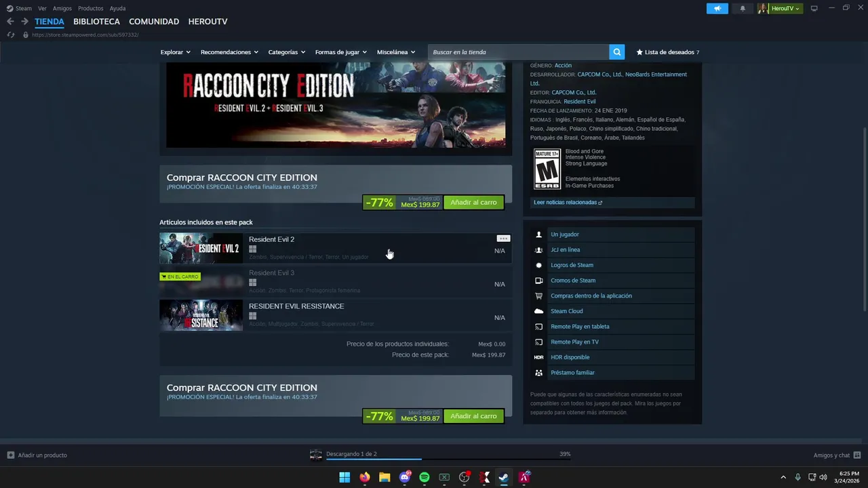
Task: Expand the Recomendaciones dropdown
Action: point(229,52)
